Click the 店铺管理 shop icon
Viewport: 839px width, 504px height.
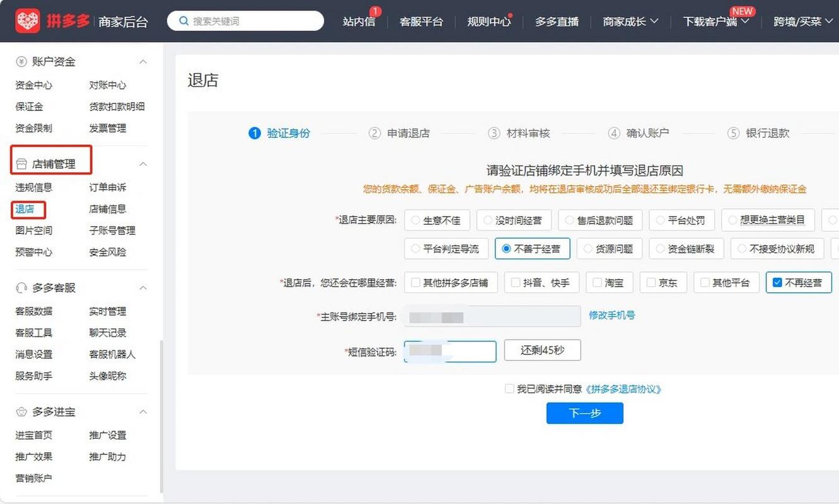[21, 164]
